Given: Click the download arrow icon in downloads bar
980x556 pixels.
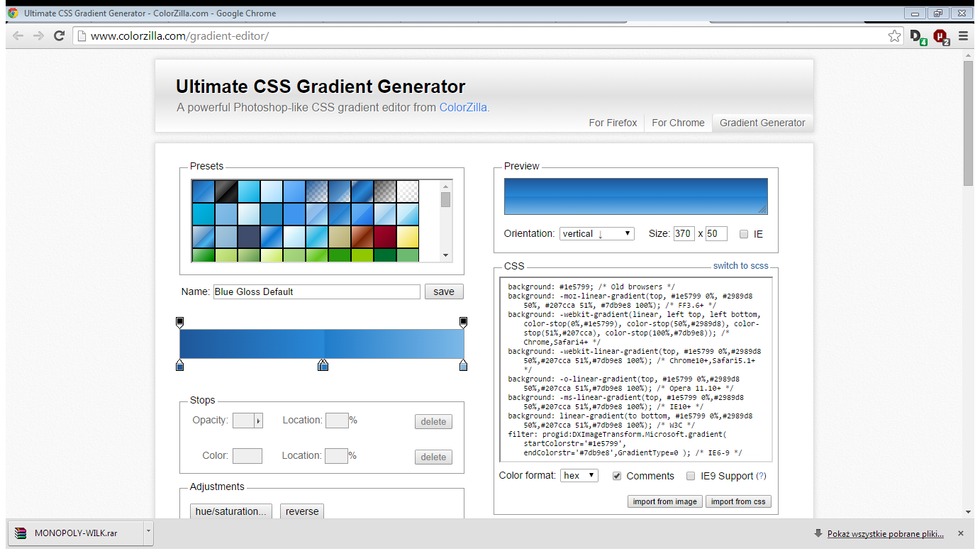Looking at the screenshot, I should pyautogui.click(x=818, y=533).
